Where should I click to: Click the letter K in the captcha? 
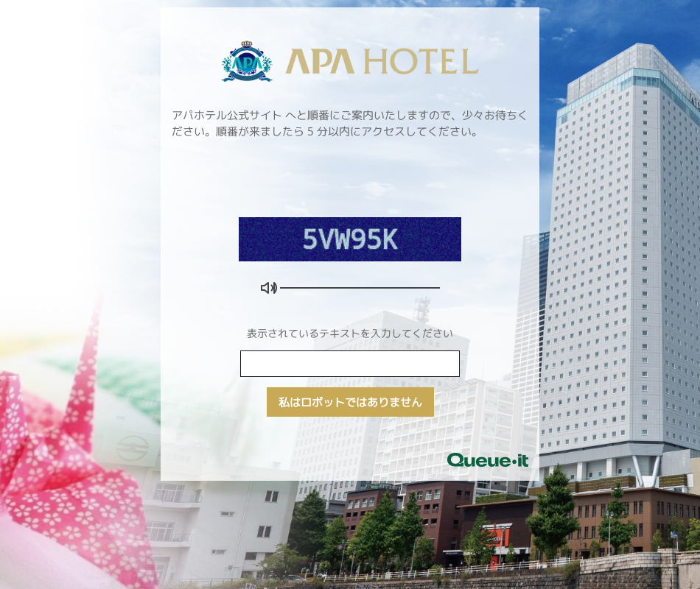coord(389,239)
